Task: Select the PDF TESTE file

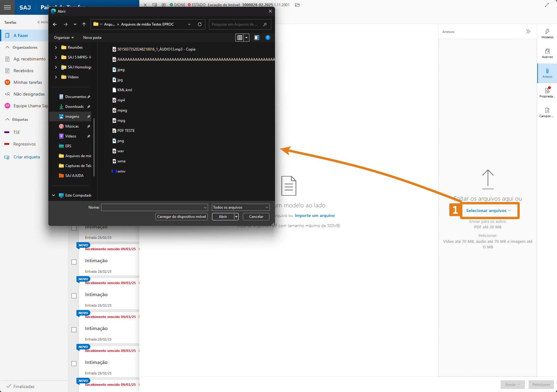Action: tap(126, 131)
